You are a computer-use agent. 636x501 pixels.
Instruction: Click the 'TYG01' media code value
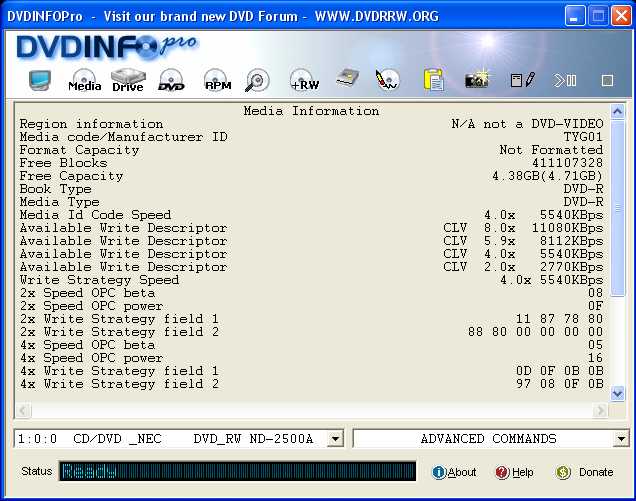(x=583, y=137)
